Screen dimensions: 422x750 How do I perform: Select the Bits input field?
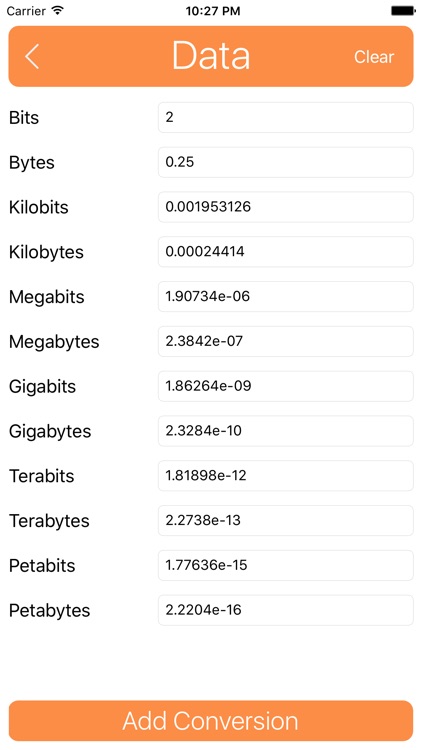[286, 117]
